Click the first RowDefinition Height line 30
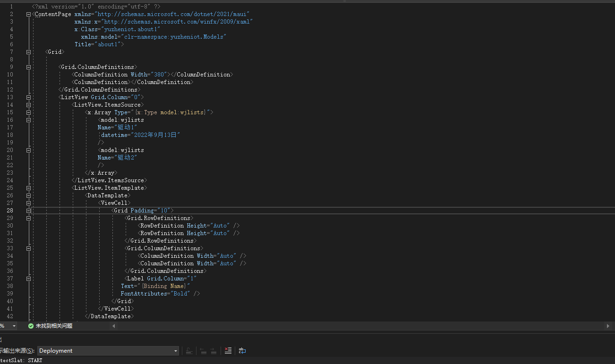Viewport: 615px width, 364px height. click(x=189, y=226)
